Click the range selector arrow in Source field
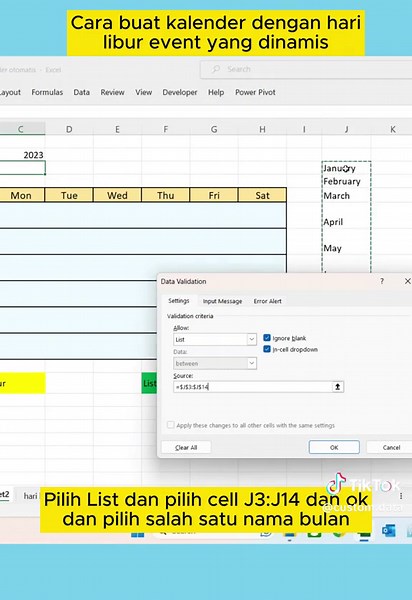412x600 pixels. 337,387
